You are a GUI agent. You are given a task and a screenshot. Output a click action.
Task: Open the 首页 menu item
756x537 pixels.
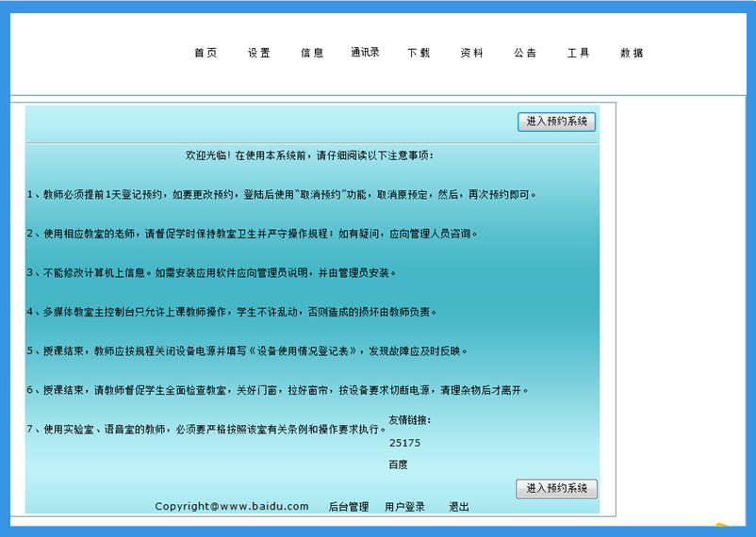coord(205,53)
